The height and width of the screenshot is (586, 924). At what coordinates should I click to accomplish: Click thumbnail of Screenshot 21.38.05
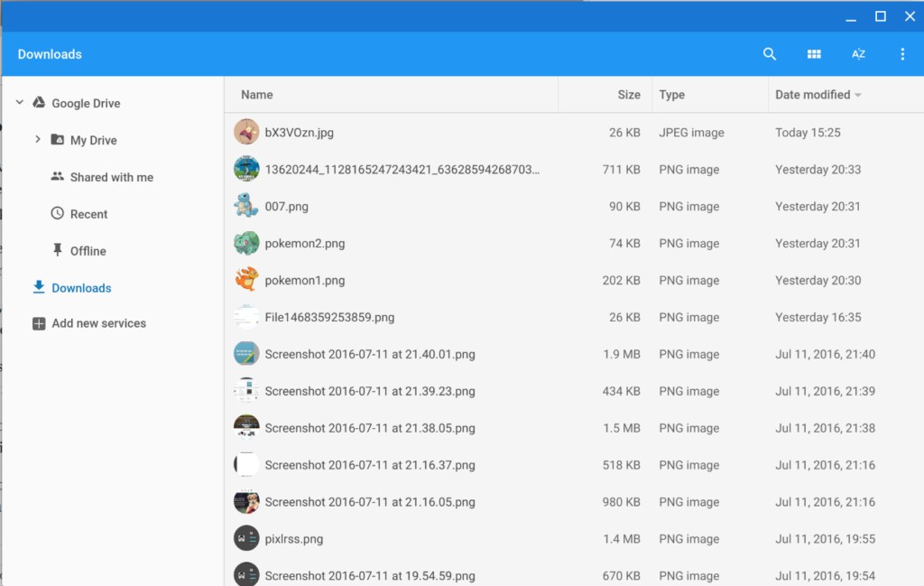(246, 427)
